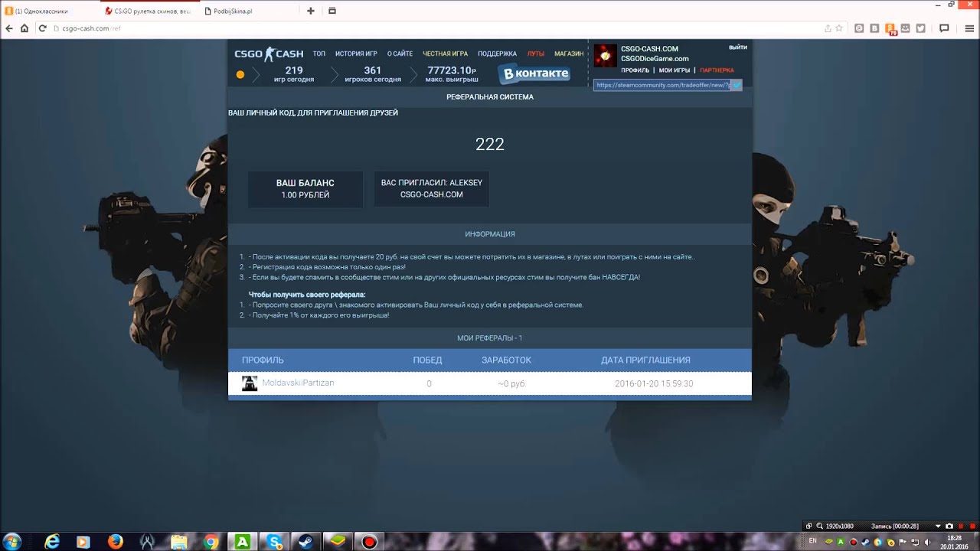Click the orange status dot under logo
Image resolution: width=980 pixels, height=551 pixels.
240,75
